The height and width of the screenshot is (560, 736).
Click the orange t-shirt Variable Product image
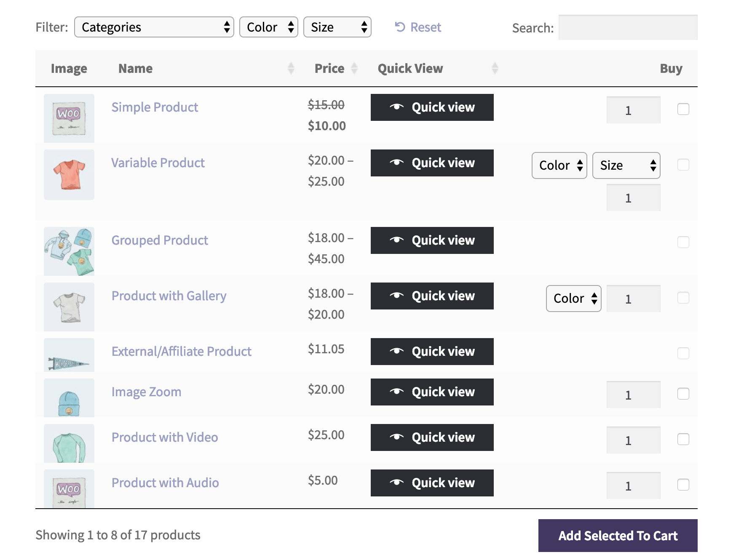pyautogui.click(x=69, y=175)
